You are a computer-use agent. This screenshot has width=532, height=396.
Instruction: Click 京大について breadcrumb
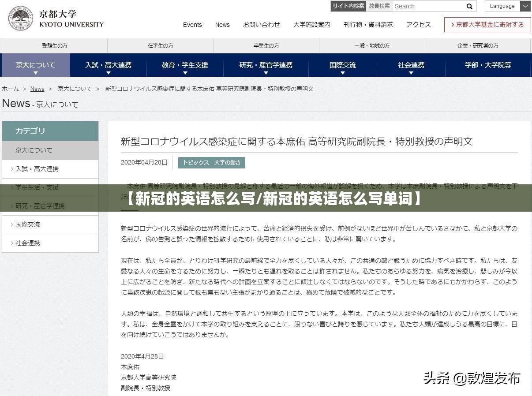(x=75, y=89)
